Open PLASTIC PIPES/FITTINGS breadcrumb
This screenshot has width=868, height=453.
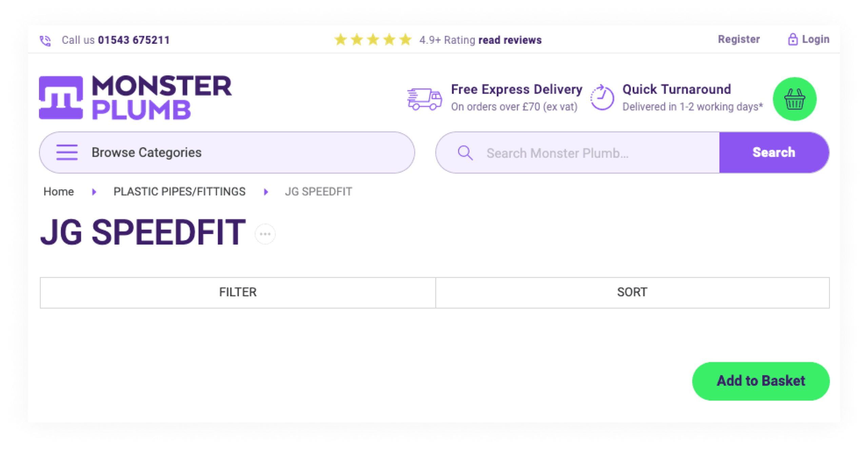click(179, 192)
